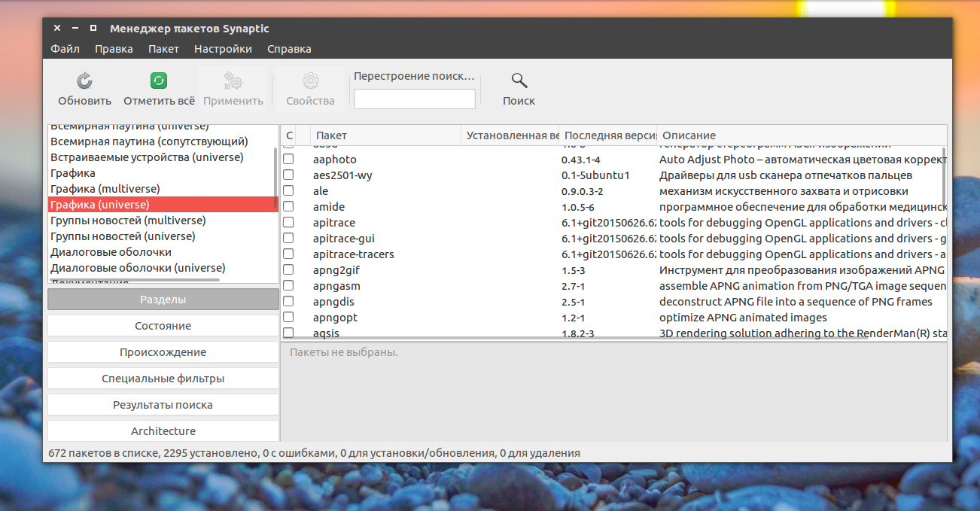The width and height of the screenshot is (980, 511).
Task: Toggle checkbox for aes2501-wy package
Action: pyautogui.click(x=288, y=175)
